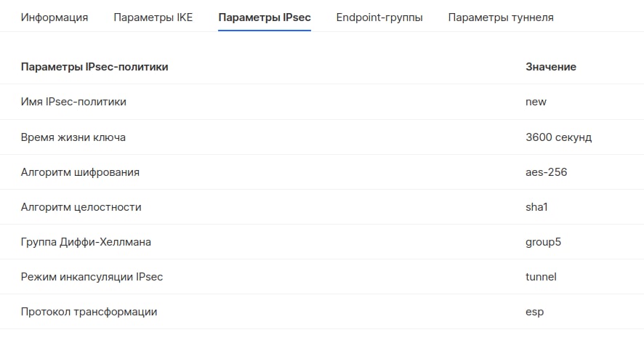
Task: Click the Значение column header
Action: click(551, 67)
